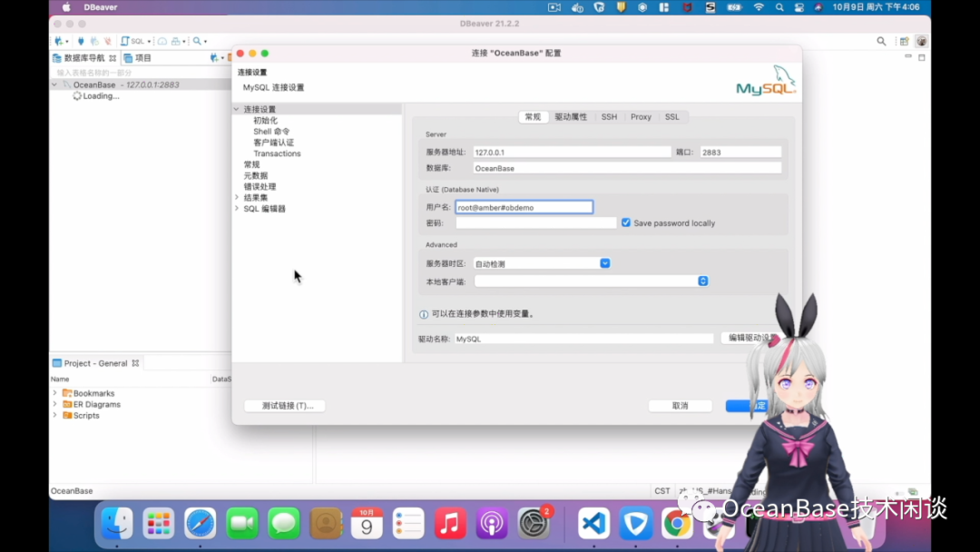
Task: Open dropdown arrow next to New Connection
Action: click(67, 41)
